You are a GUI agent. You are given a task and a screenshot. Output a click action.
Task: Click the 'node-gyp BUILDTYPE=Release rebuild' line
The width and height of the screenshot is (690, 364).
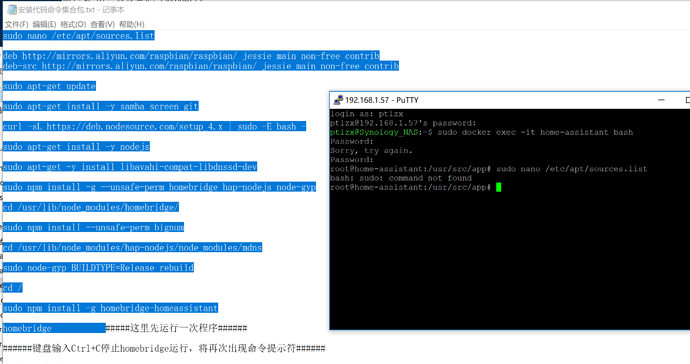(x=98, y=268)
